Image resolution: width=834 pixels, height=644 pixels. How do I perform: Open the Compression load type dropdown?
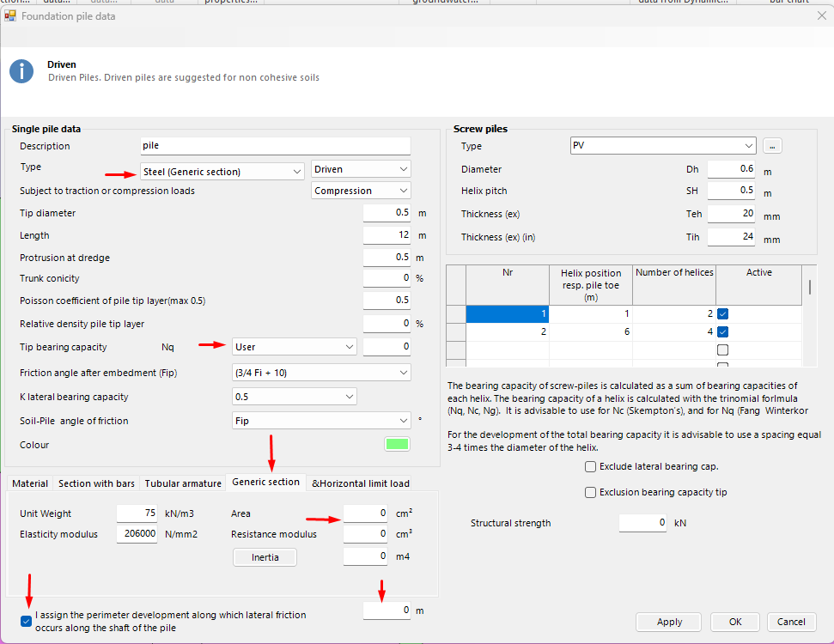pyautogui.click(x=361, y=191)
